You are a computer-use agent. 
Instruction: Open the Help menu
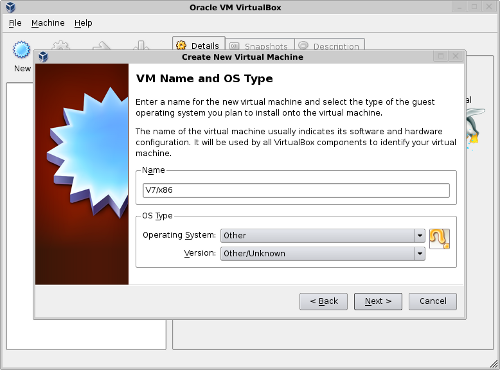(x=83, y=23)
